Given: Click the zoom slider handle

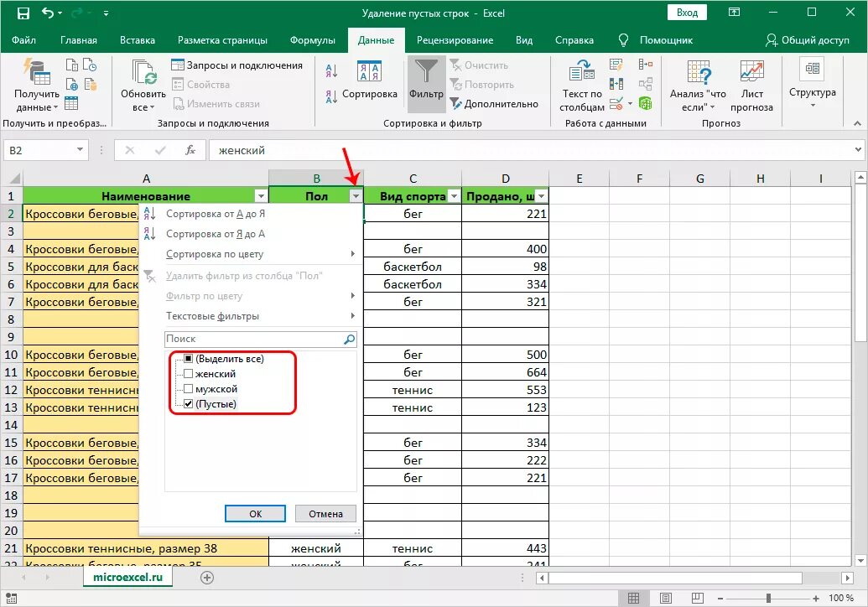Looking at the screenshot, I should point(768,598).
